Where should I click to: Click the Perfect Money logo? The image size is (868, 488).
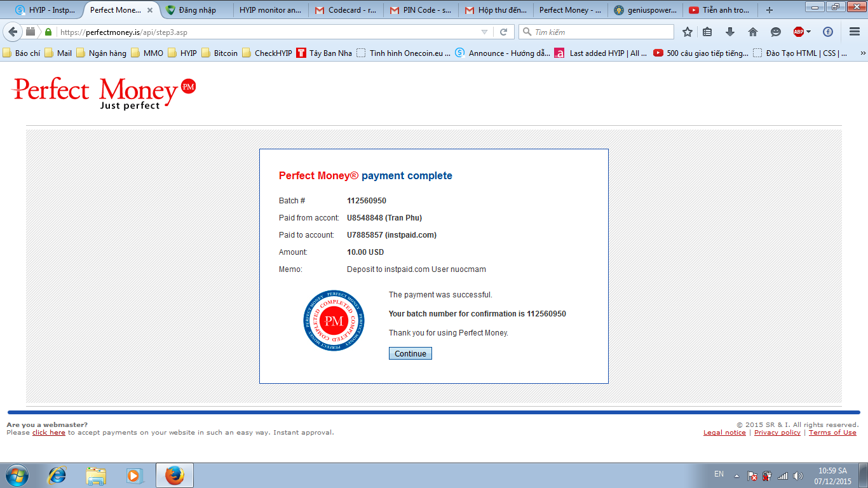[104, 93]
